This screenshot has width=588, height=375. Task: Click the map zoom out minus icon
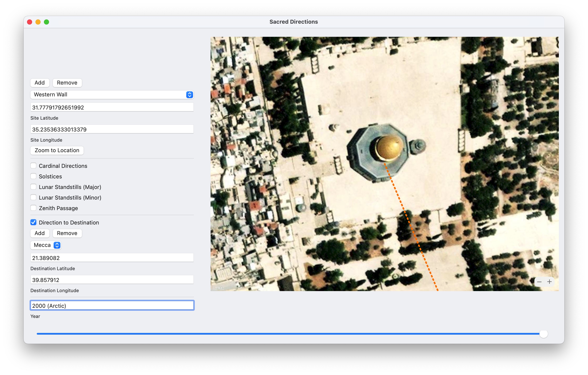(x=539, y=282)
